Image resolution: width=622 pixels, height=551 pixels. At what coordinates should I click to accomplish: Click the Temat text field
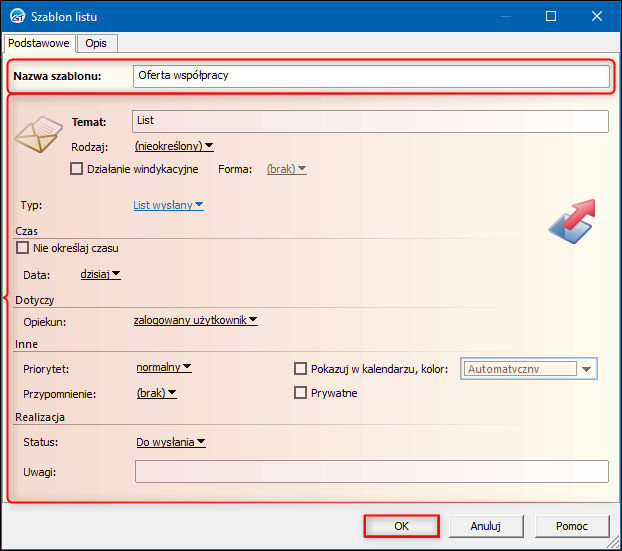(370, 121)
